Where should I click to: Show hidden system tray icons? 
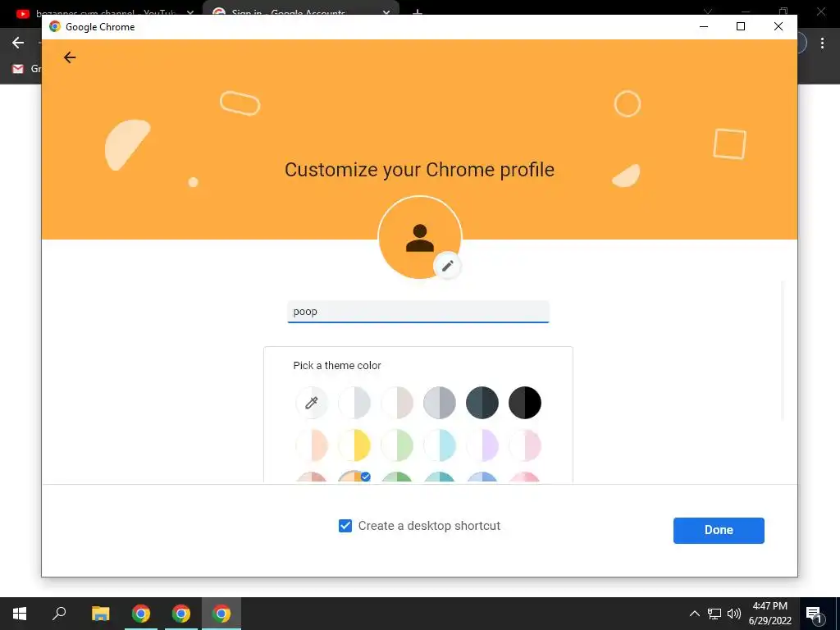pos(694,614)
